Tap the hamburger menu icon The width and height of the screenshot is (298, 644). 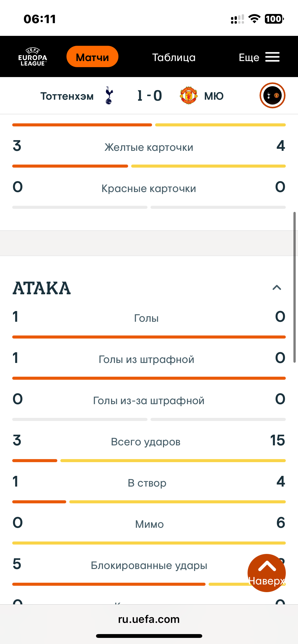pos(272,57)
